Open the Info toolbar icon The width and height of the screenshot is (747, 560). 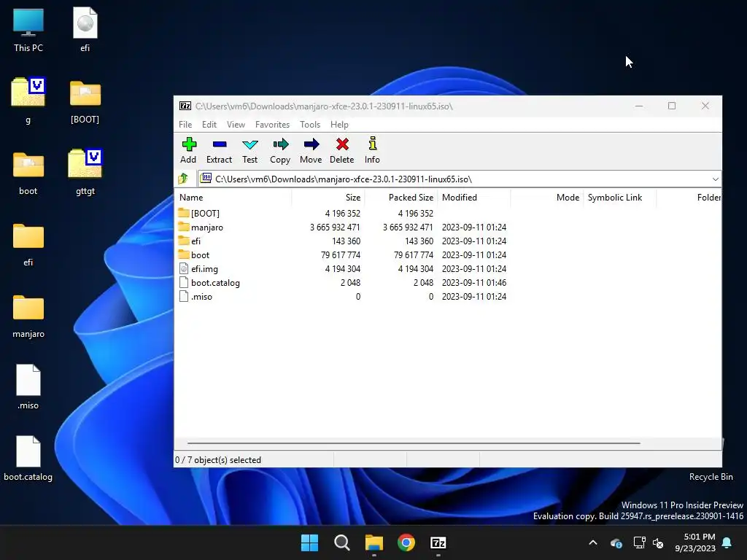[373, 150]
